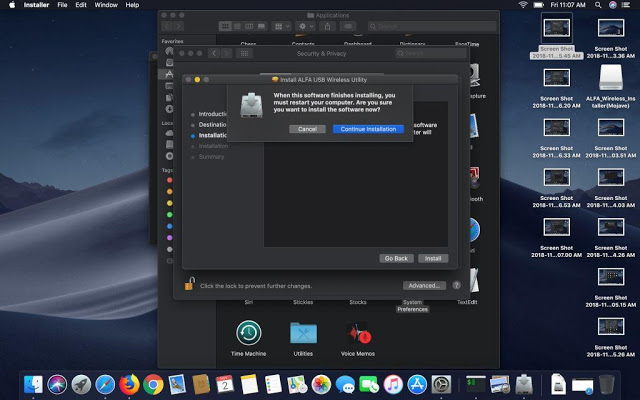Viewport: 640px width, 400px height.
Task: Open the Utilities folder
Action: 303,333
